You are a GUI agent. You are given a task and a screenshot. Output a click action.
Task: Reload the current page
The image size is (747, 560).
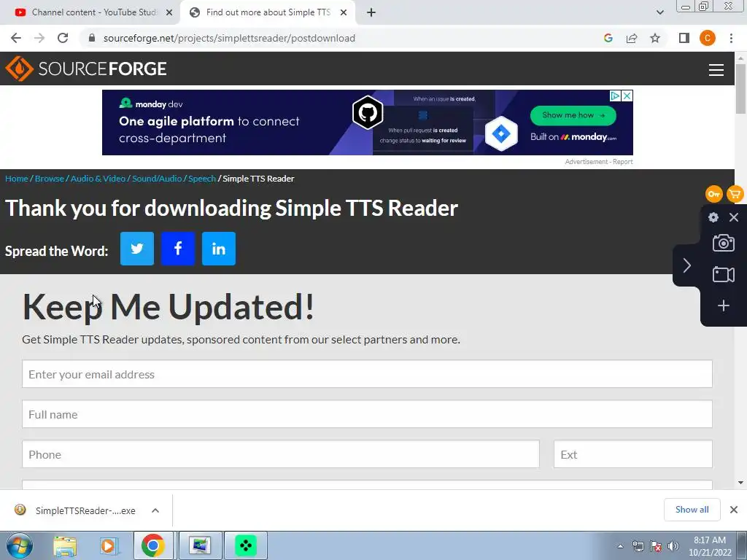(63, 38)
